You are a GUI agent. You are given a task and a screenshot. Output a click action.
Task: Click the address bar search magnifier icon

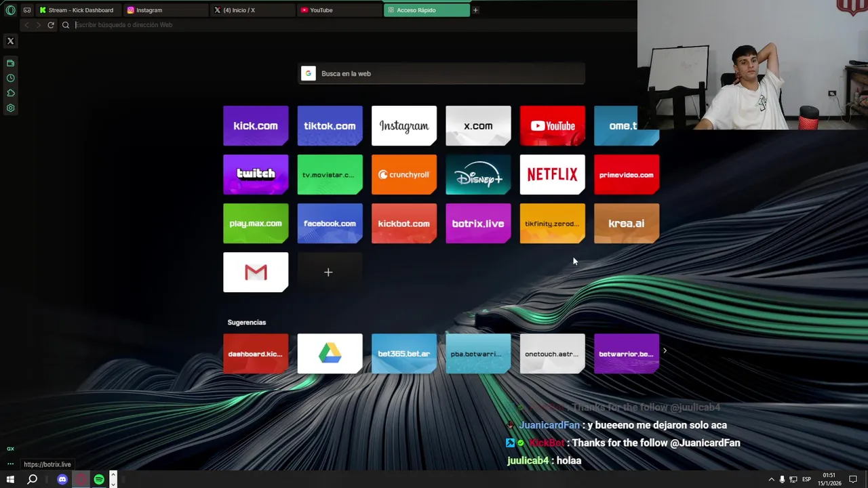point(66,25)
